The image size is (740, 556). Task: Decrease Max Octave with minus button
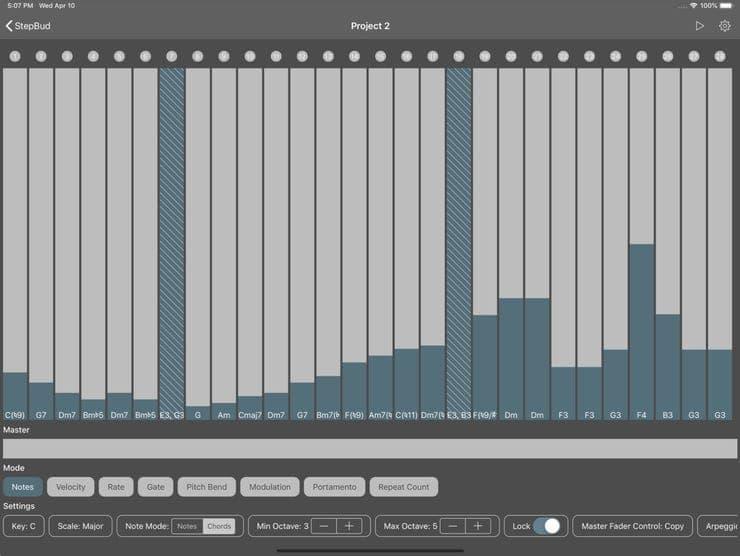[x=453, y=526]
